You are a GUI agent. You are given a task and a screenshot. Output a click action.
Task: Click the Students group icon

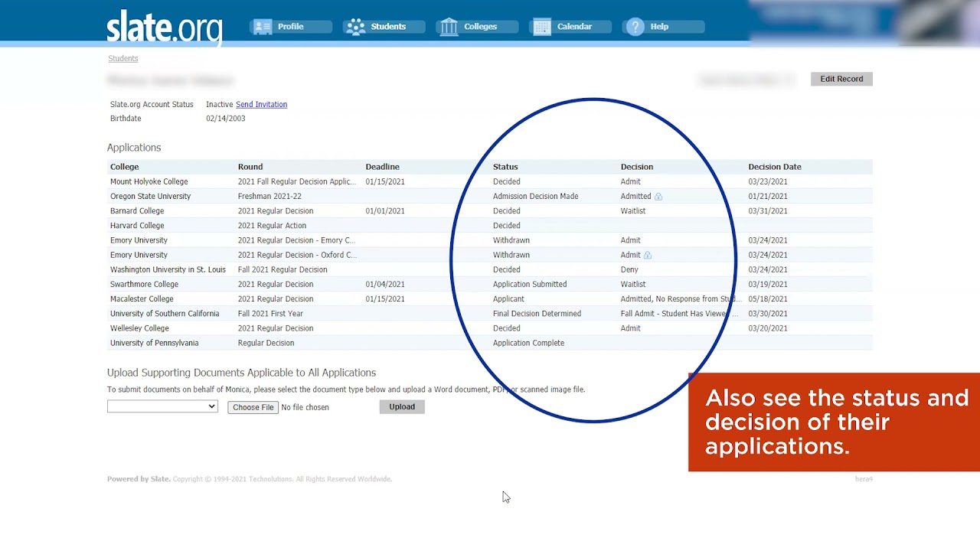(355, 27)
